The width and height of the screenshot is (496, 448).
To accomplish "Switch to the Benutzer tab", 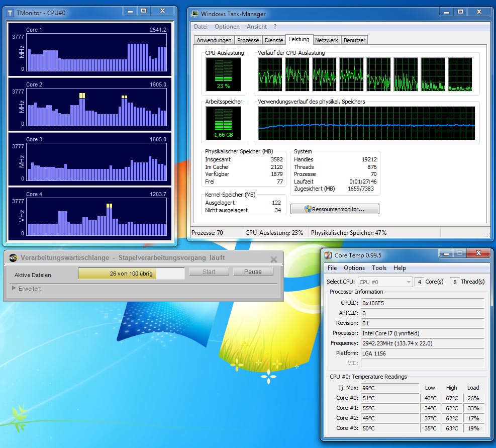I will click(x=354, y=40).
